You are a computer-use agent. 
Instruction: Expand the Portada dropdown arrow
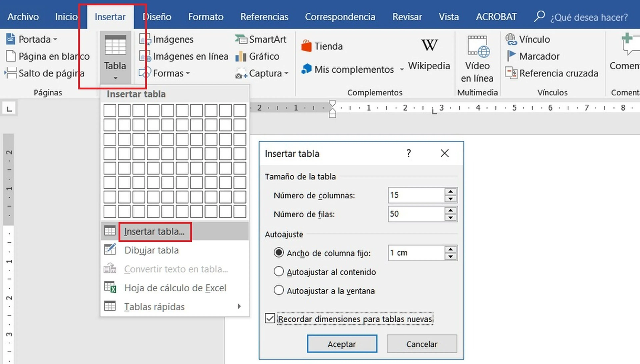point(55,39)
